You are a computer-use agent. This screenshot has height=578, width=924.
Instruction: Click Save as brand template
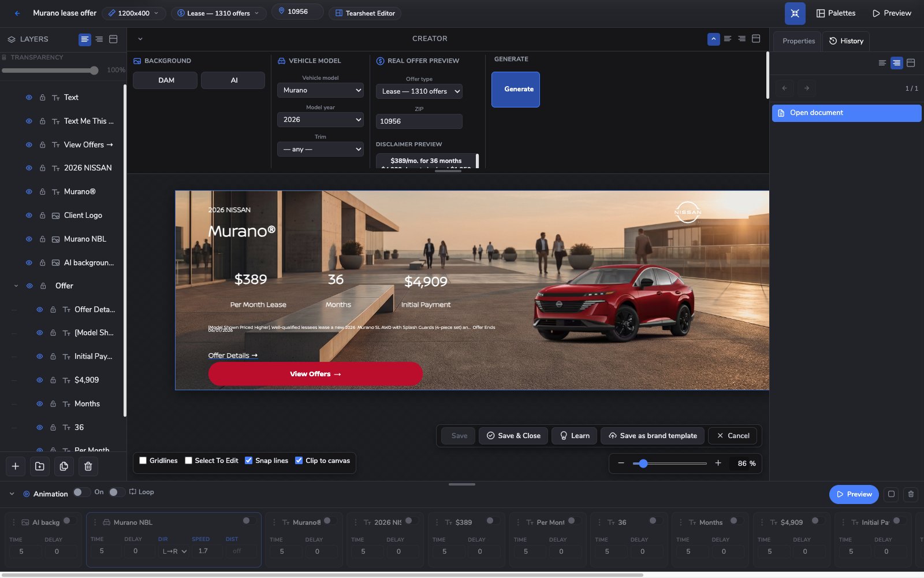tap(653, 436)
